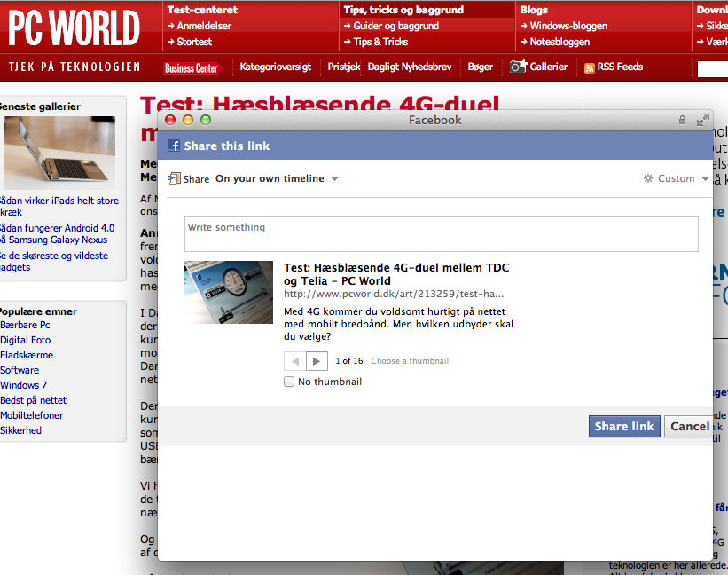Viewport: 728px width, 575px height.
Task: Click the lock icon in Facebook title bar
Action: [682, 120]
